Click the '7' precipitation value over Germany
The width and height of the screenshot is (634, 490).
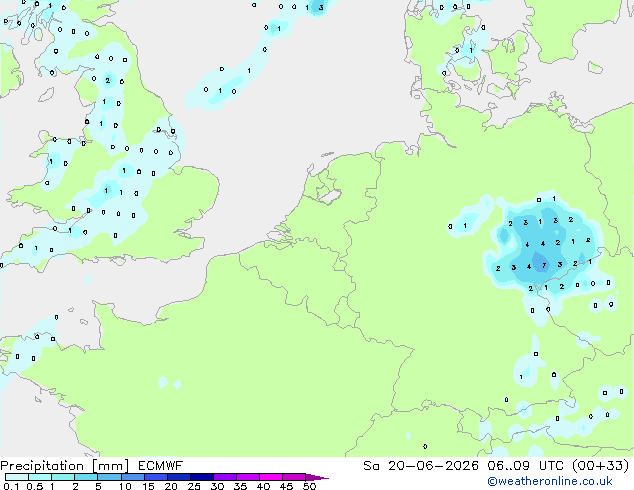click(x=544, y=266)
